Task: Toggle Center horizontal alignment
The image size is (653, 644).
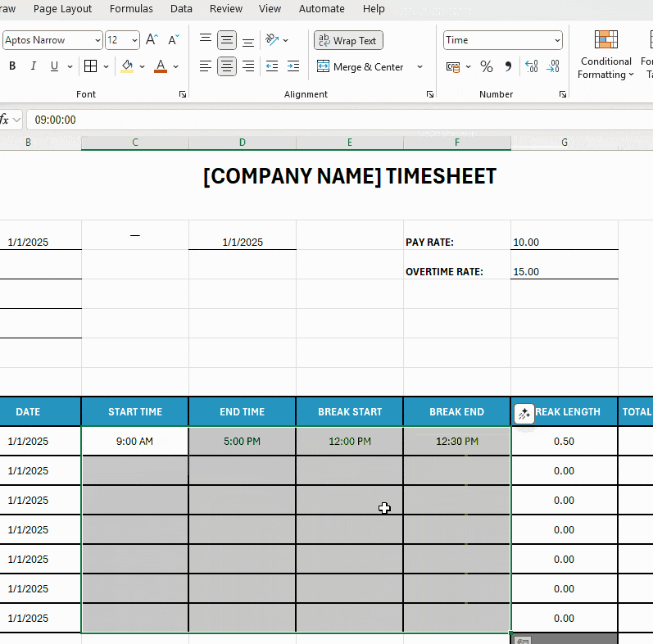Action: pyautogui.click(x=227, y=66)
